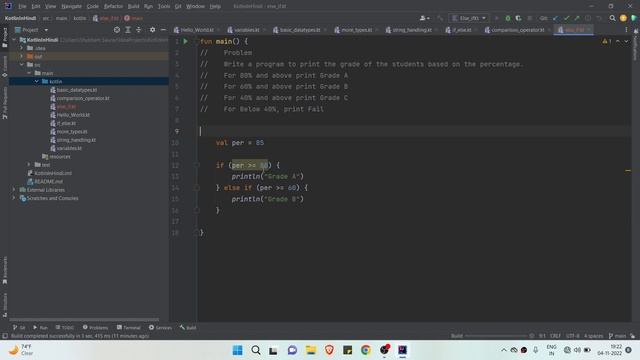Select README.md in project tree
This screenshot has height=360, width=640.
(48, 182)
